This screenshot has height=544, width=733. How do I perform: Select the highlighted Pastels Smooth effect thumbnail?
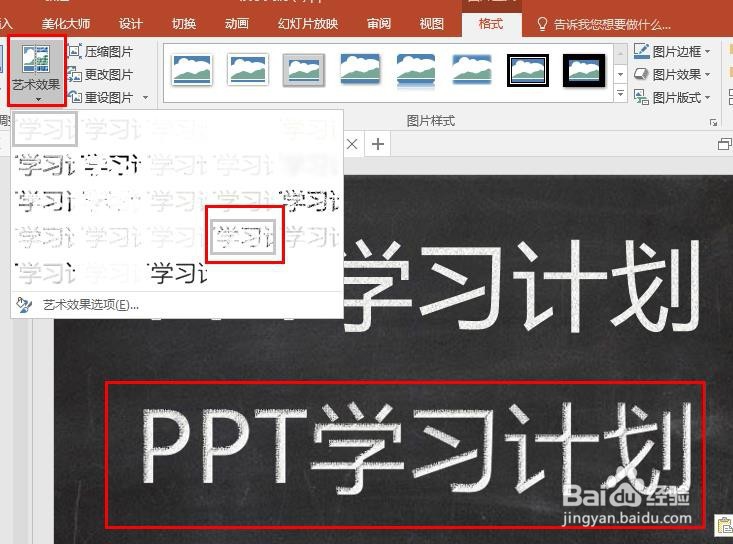(x=243, y=237)
